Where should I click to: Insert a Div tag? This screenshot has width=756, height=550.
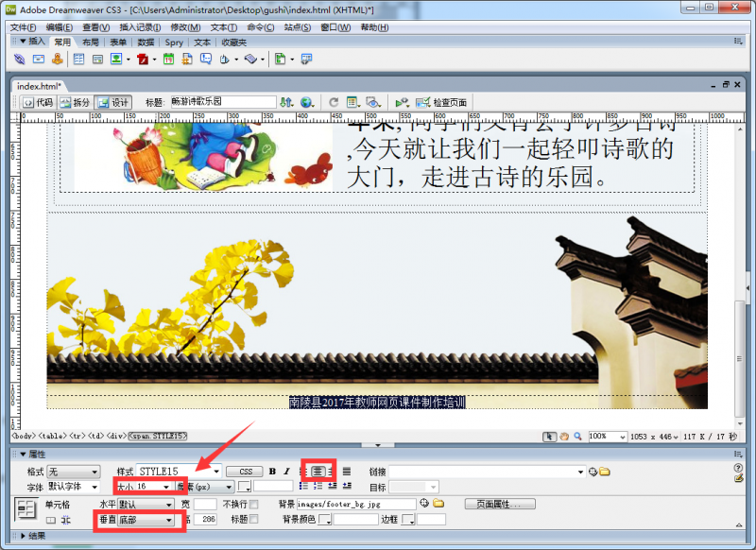[x=98, y=60]
